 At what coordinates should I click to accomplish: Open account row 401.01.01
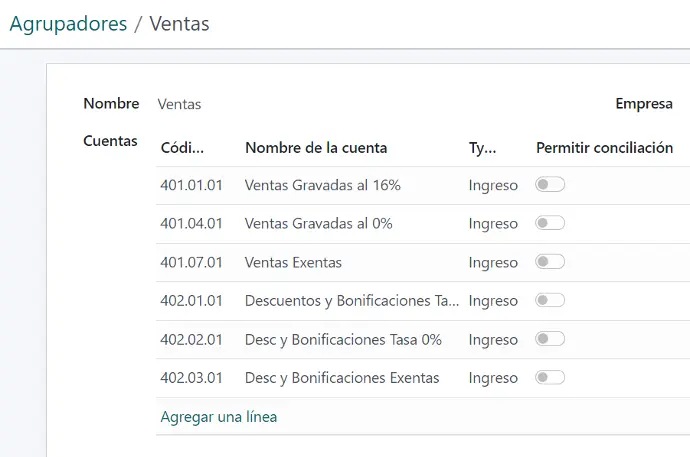(423, 185)
